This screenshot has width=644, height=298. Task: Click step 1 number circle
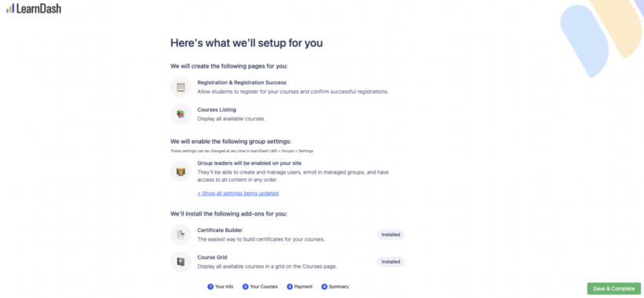click(210, 286)
